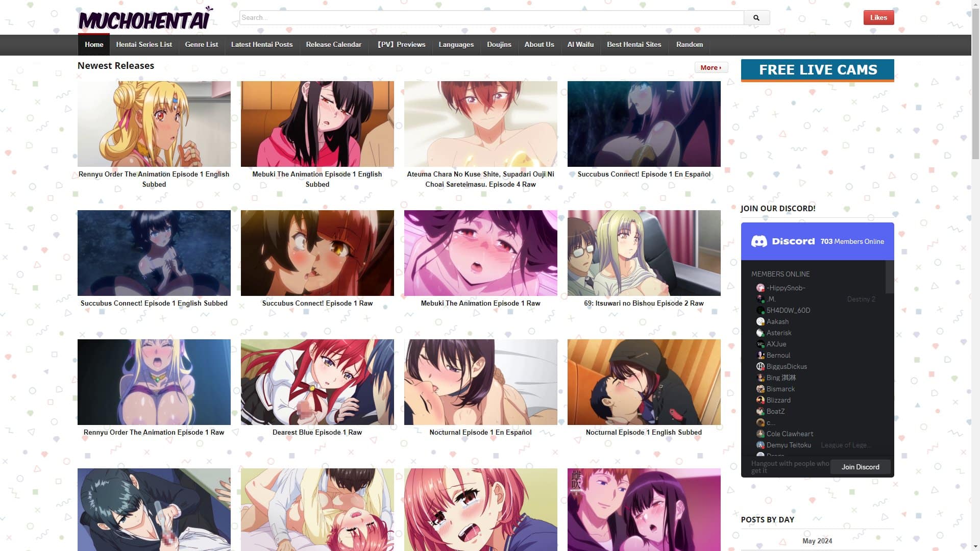Viewport: 980px width, 551px height.
Task: Select Languages in the navigation bar
Action: point(456,45)
